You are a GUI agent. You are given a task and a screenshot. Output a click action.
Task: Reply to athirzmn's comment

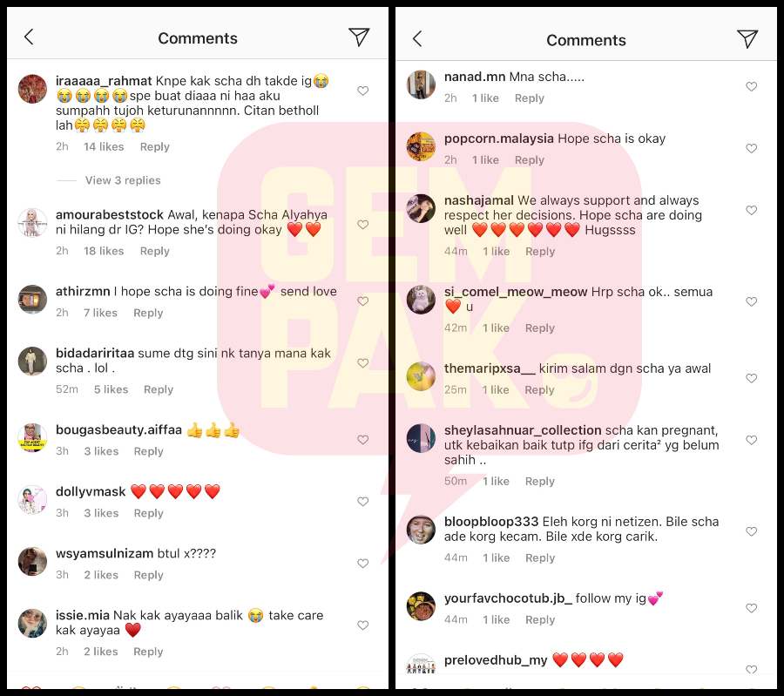pyautogui.click(x=148, y=313)
